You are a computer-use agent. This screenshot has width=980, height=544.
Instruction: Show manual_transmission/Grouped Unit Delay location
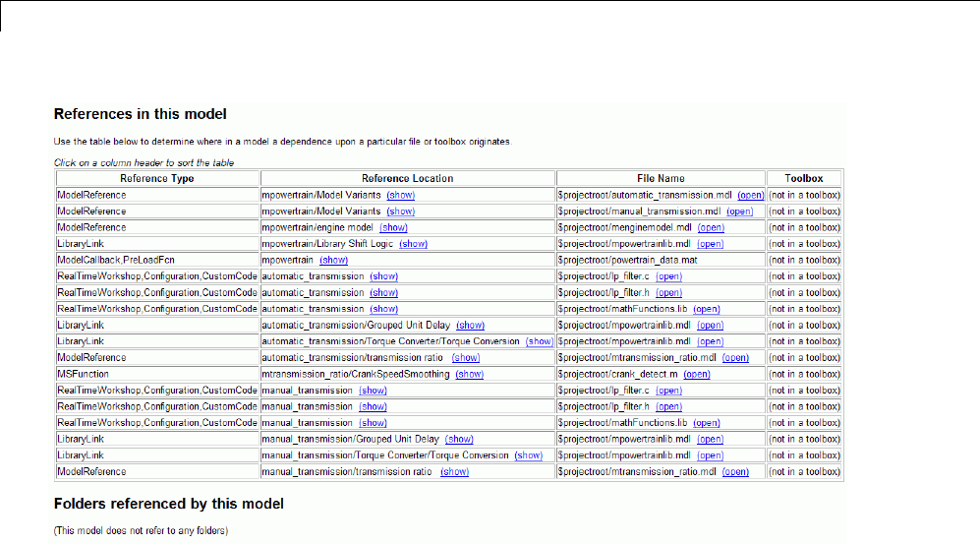tap(459, 439)
